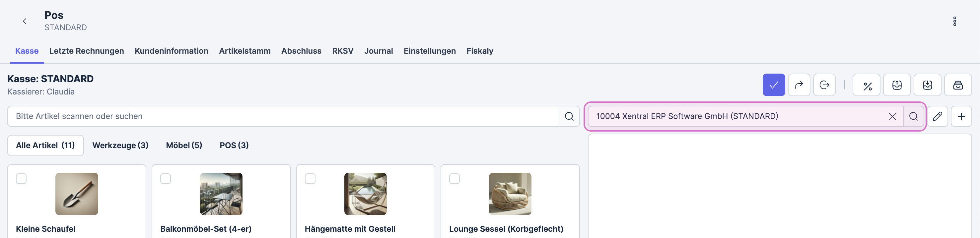Click the purple checkmark confirm button
This screenshot has height=238, width=980.
pyautogui.click(x=773, y=85)
